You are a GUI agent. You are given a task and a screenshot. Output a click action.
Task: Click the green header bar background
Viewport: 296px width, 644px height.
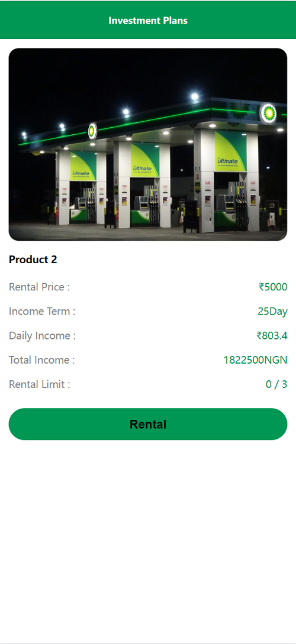click(x=148, y=20)
